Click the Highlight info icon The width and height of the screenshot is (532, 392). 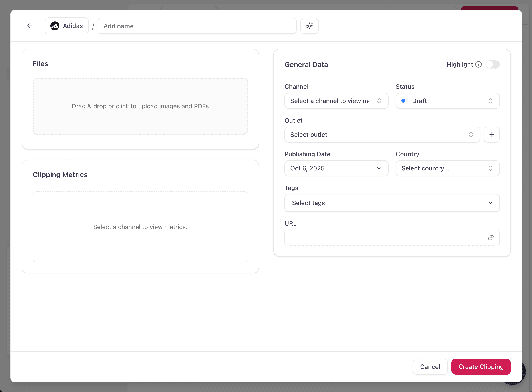click(x=478, y=65)
